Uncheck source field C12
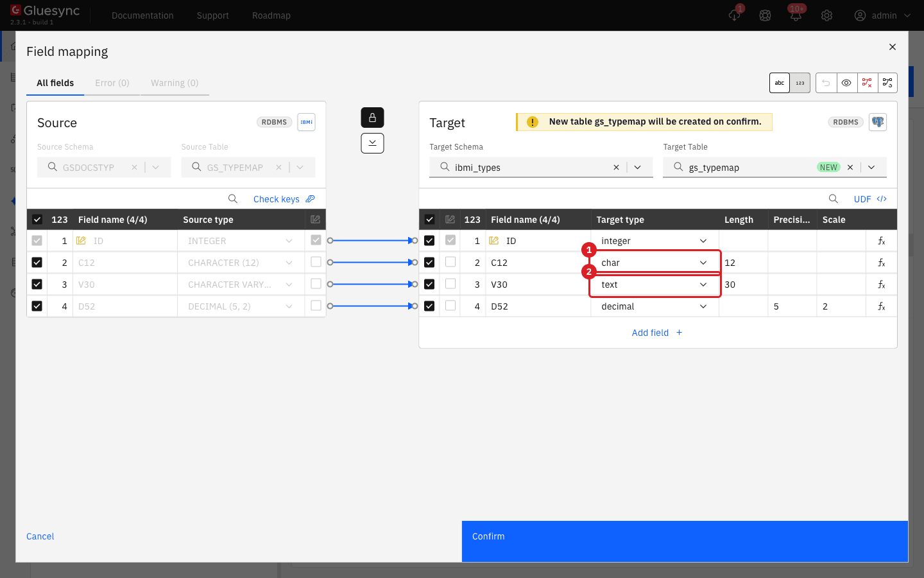The image size is (924, 578). 37,263
